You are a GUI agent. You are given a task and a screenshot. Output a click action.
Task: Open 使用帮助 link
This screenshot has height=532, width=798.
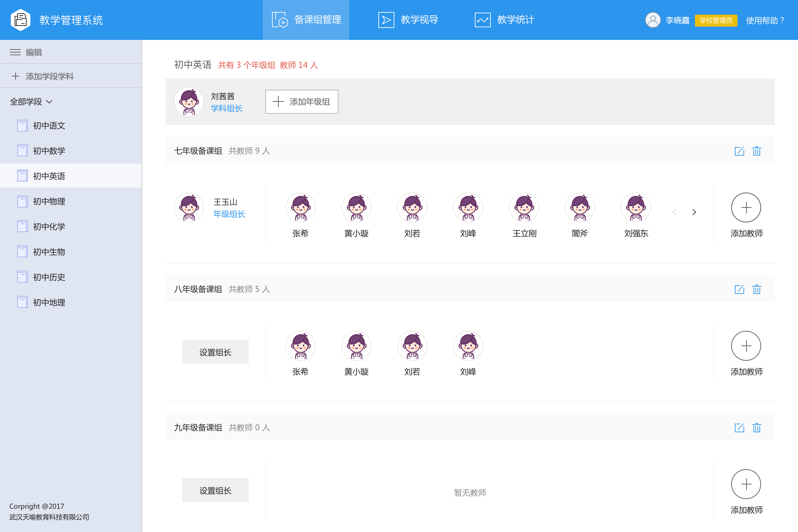[765, 20]
